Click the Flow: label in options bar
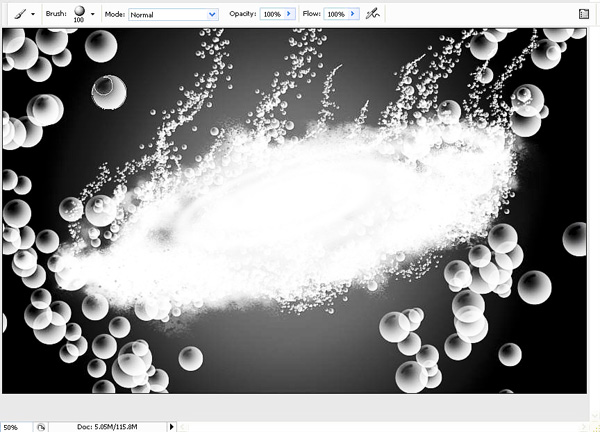The height and width of the screenshot is (432, 600). pos(311,13)
